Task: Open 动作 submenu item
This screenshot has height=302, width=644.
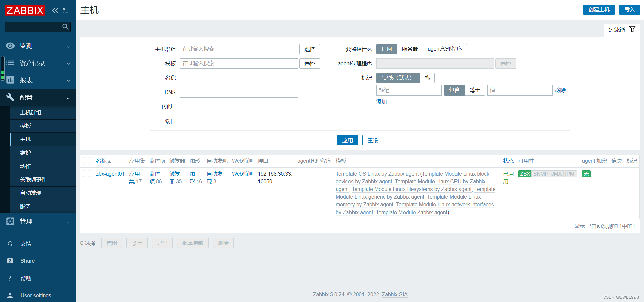Action: pyautogui.click(x=43, y=166)
